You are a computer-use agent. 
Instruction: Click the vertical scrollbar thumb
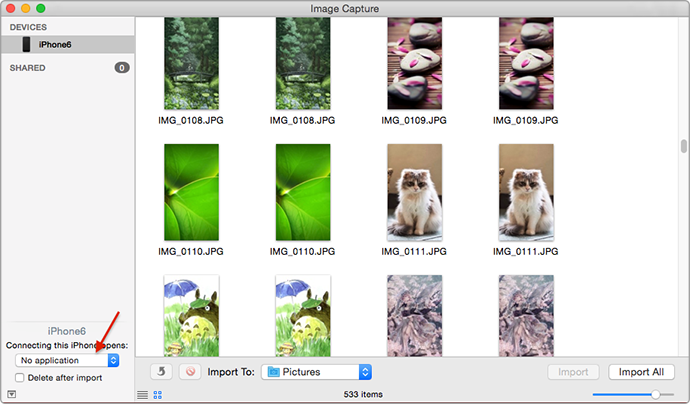[683, 146]
